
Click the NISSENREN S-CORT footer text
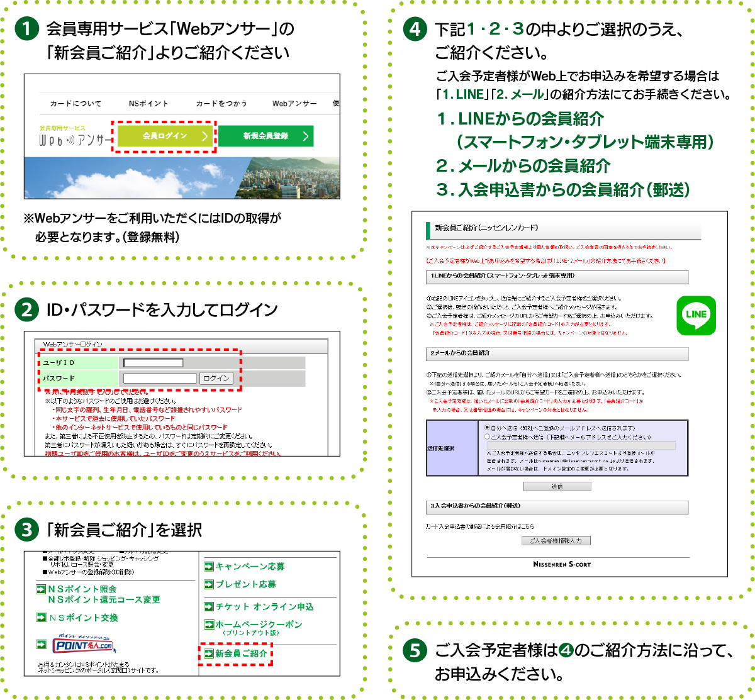562,564
